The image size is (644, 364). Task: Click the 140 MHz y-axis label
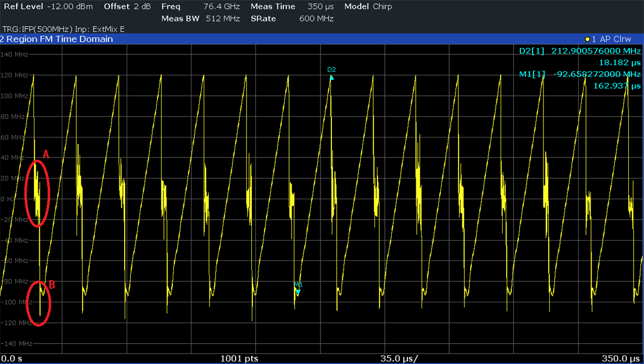click(x=15, y=54)
